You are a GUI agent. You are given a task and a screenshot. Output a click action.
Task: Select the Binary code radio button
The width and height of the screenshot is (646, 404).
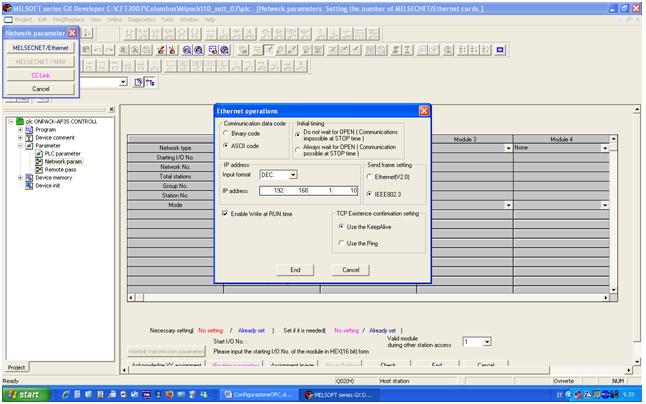click(x=226, y=133)
